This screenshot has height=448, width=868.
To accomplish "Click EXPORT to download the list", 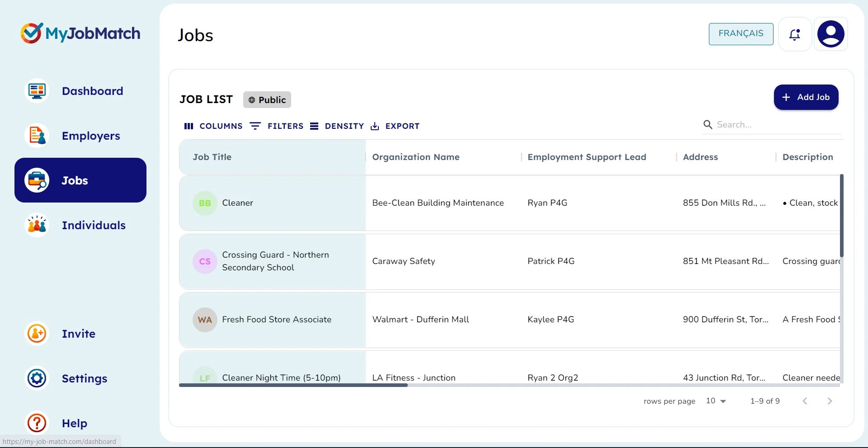I will click(395, 126).
